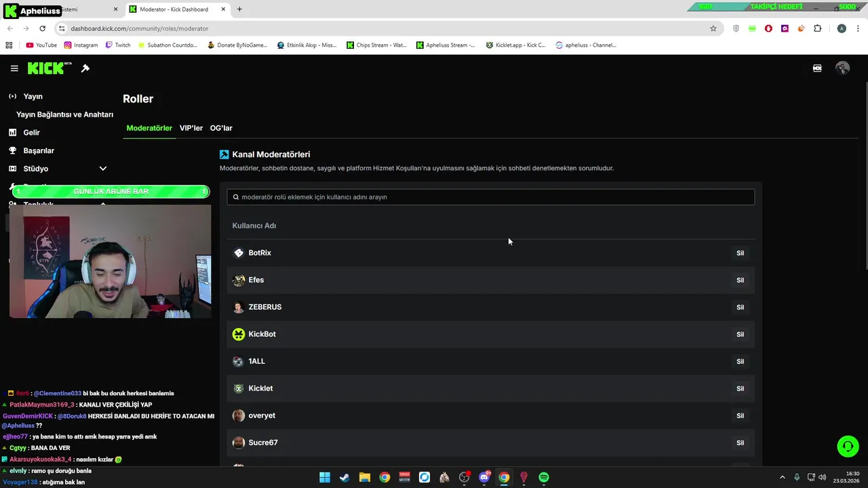Click the ZEBERUS moderator name
The image size is (868, 488).
click(x=265, y=307)
